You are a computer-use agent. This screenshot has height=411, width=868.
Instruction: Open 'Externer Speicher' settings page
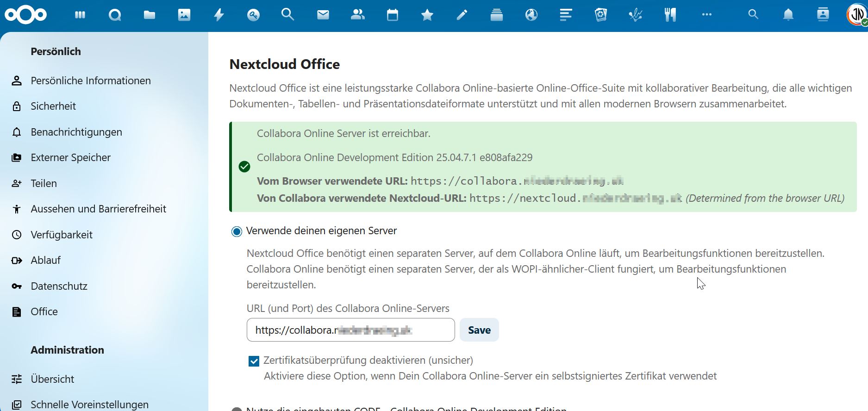[x=70, y=157]
